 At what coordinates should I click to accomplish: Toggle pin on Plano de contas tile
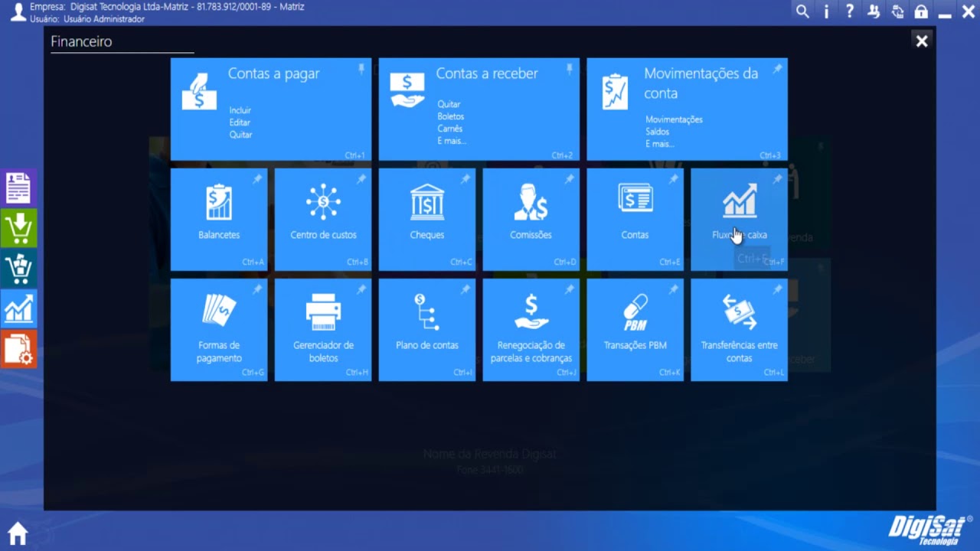tap(465, 289)
